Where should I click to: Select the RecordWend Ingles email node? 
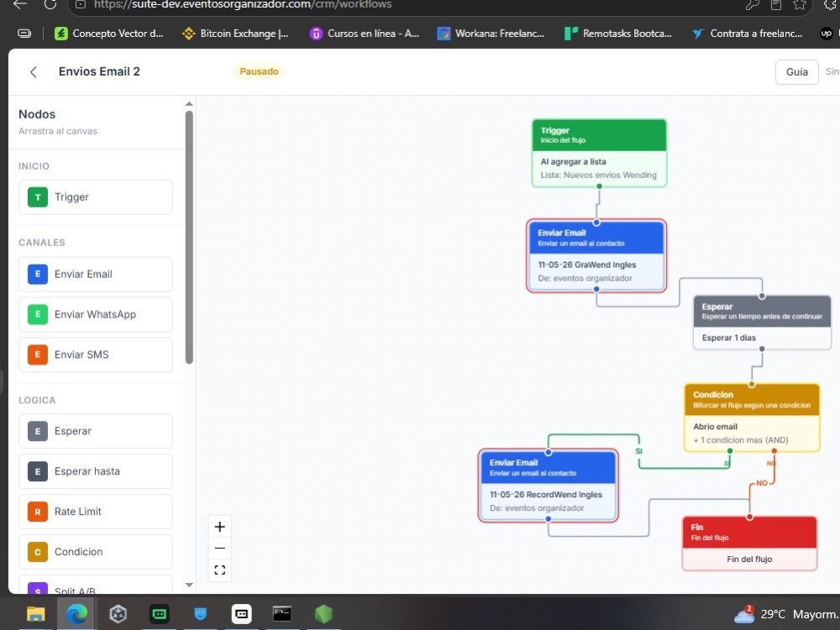(548, 486)
